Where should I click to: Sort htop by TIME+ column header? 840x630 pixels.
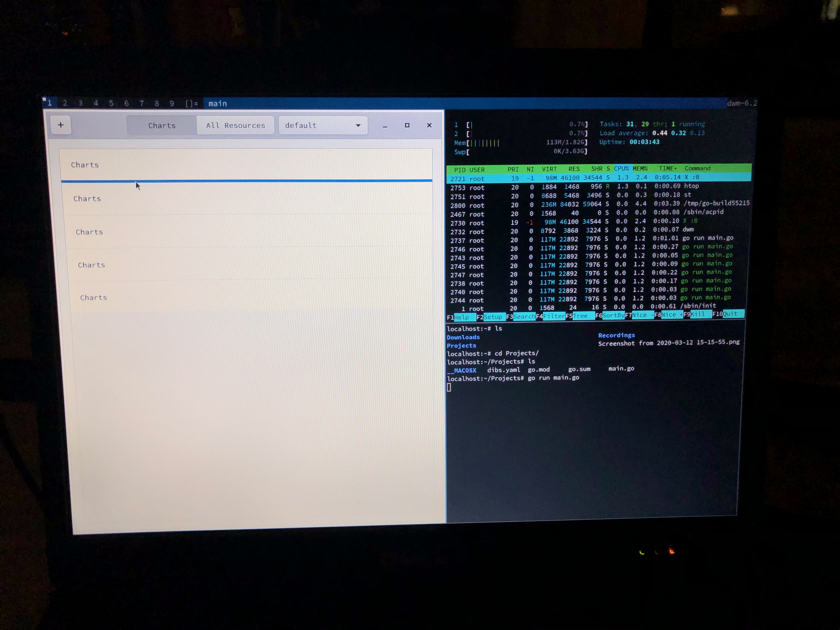tap(668, 168)
